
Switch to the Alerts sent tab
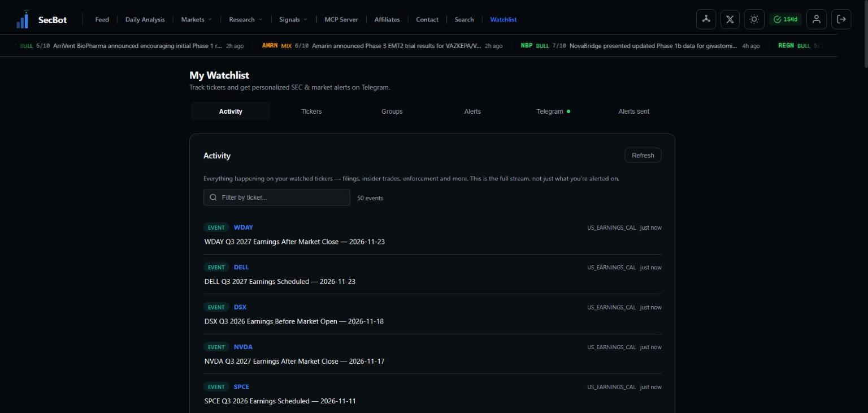coord(634,111)
